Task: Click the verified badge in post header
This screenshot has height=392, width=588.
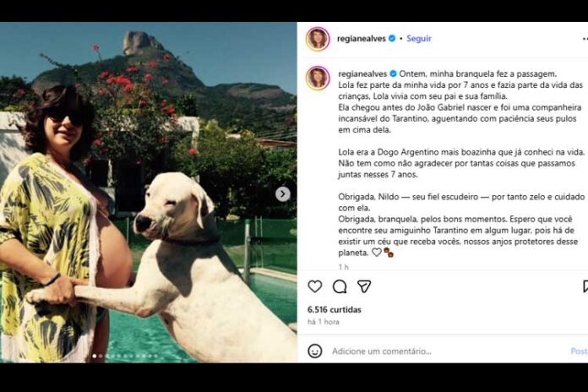Action: coord(393,39)
